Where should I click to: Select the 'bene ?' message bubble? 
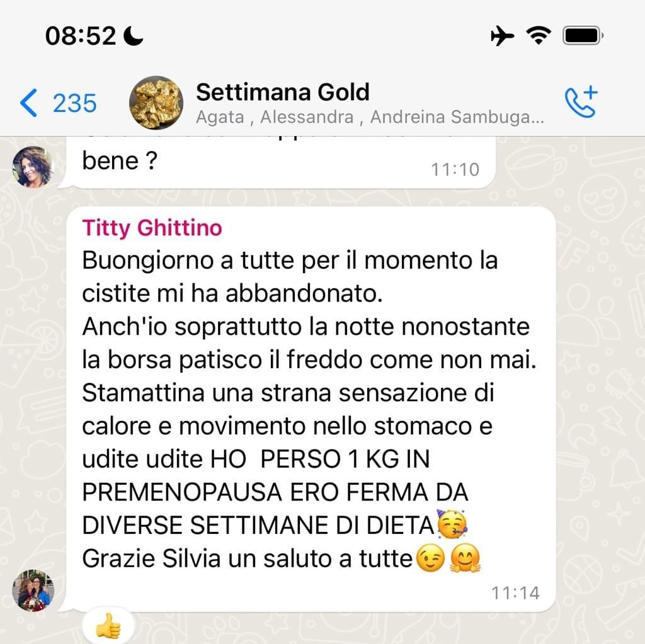point(280,162)
